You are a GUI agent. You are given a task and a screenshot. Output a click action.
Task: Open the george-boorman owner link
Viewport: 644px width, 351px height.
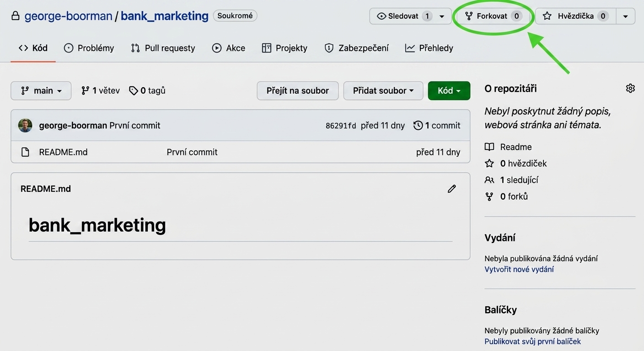[68, 16]
